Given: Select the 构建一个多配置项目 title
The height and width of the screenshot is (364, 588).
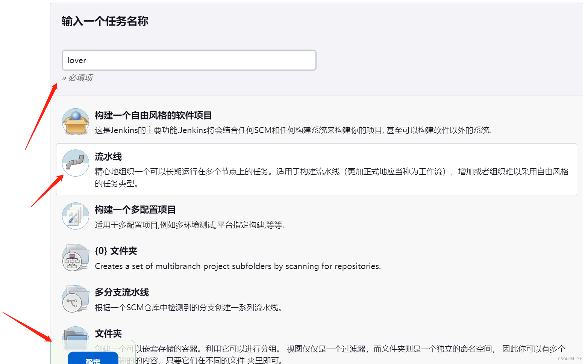Looking at the screenshot, I should tap(135, 210).
